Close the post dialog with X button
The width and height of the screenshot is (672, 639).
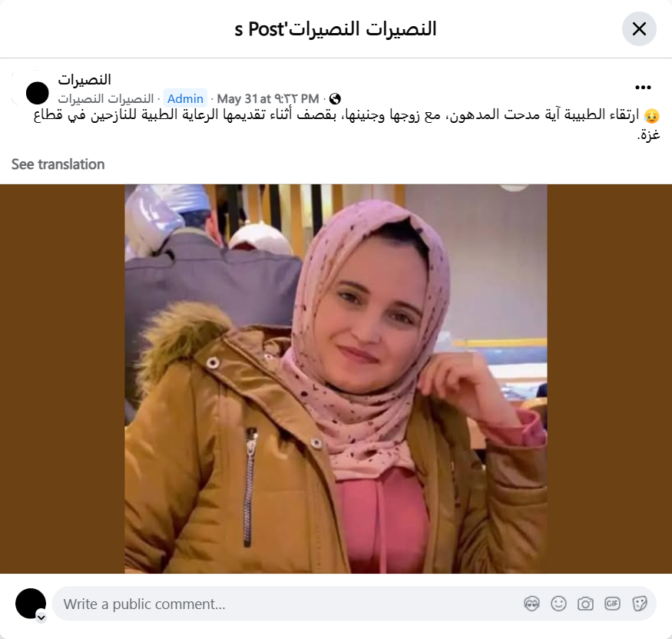[x=639, y=29]
